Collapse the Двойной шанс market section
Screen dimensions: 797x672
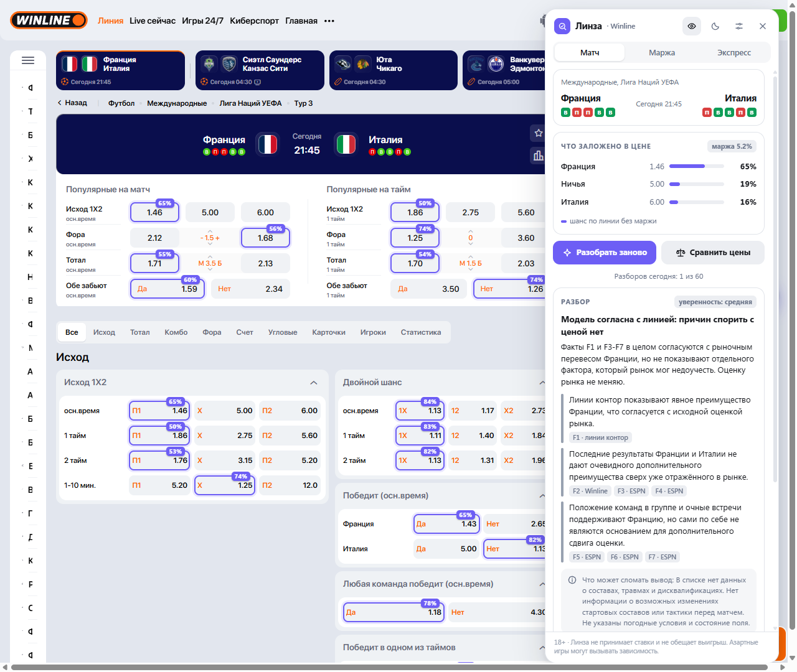point(542,383)
